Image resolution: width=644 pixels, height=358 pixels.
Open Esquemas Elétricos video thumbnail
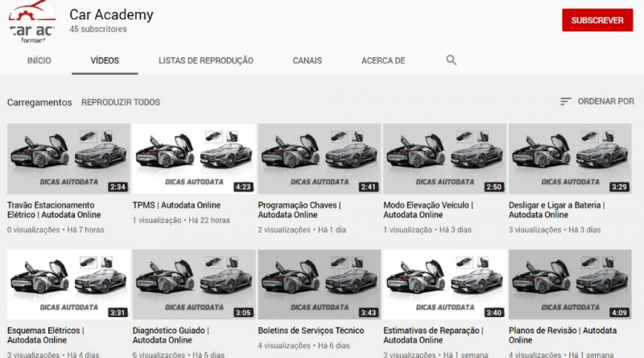tap(68, 284)
